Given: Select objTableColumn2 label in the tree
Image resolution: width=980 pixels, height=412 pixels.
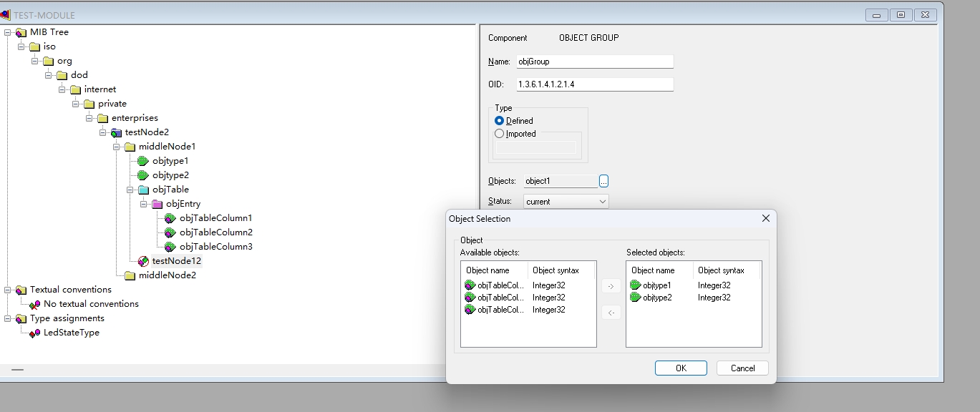Looking at the screenshot, I should click(216, 232).
